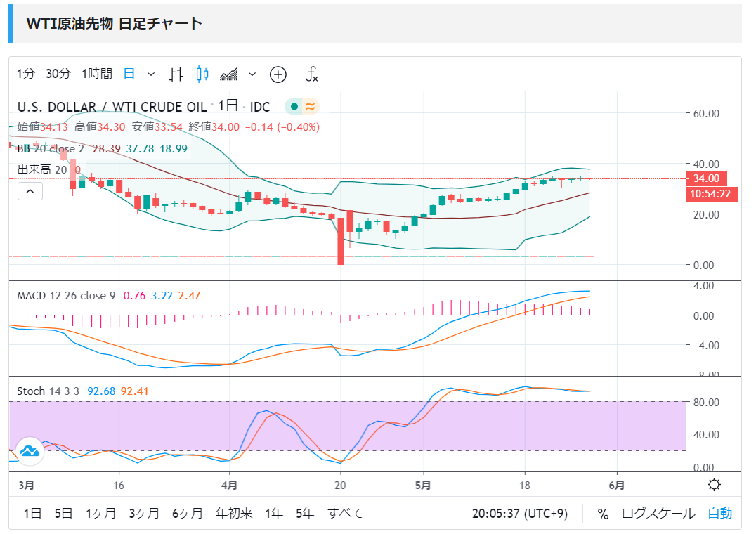Click the green market status dot

coord(294,106)
